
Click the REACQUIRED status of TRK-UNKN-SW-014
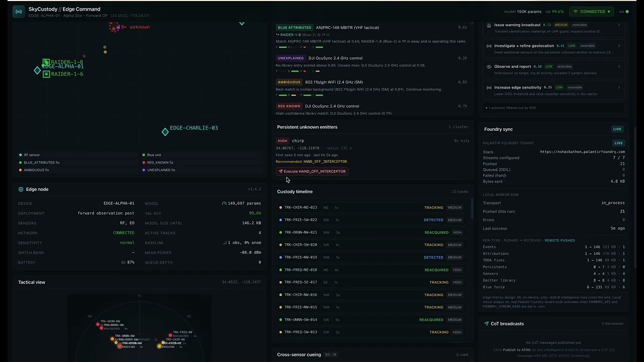coord(431,320)
